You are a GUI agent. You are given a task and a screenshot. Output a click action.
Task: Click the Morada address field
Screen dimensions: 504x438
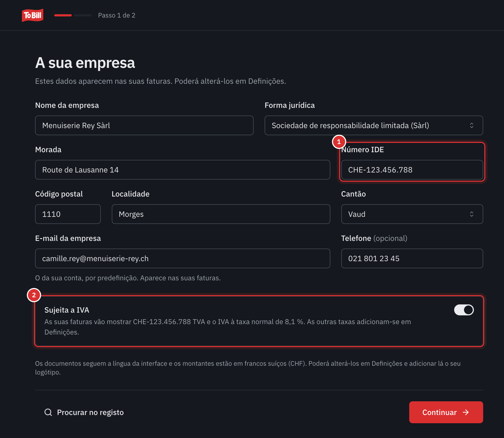182,170
